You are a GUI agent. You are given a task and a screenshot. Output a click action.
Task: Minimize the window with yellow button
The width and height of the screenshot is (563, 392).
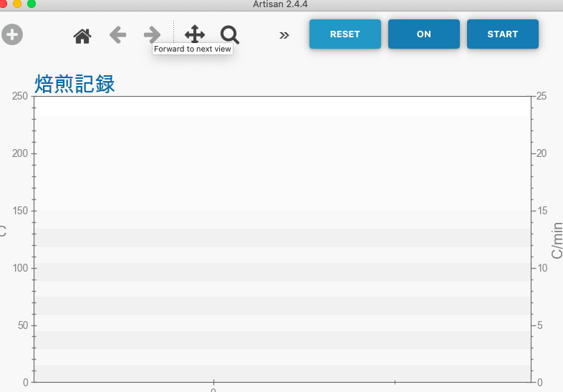pos(17,4)
